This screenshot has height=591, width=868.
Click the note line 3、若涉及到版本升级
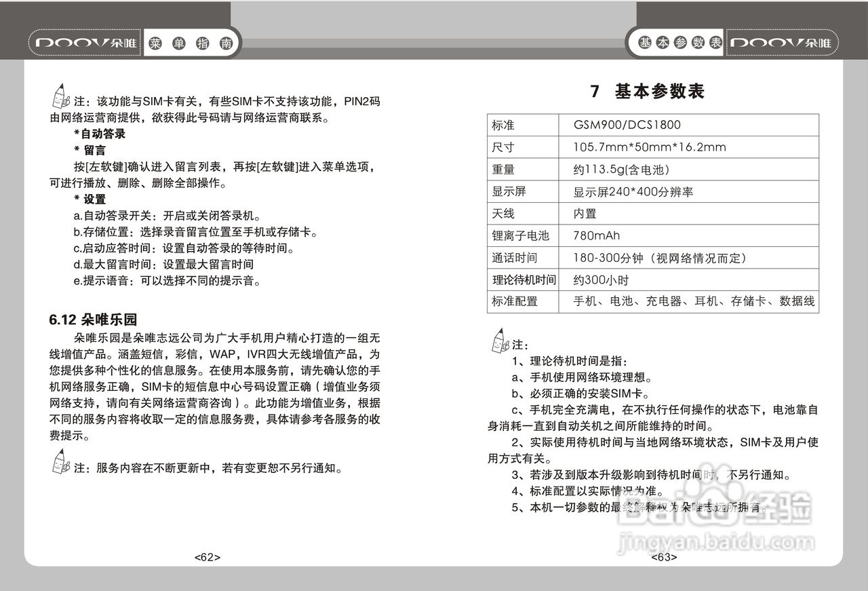click(x=651, y=475)
